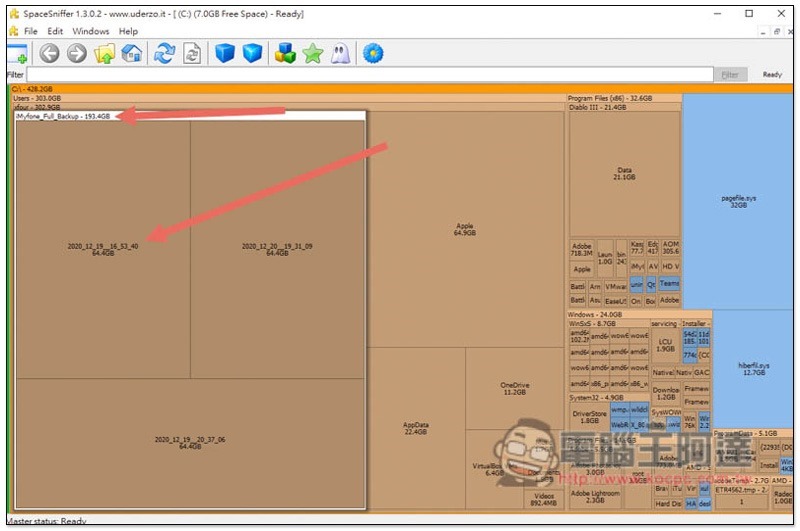
Task: Select the Apple 64.9GB folder block
Action: point(464,229)
